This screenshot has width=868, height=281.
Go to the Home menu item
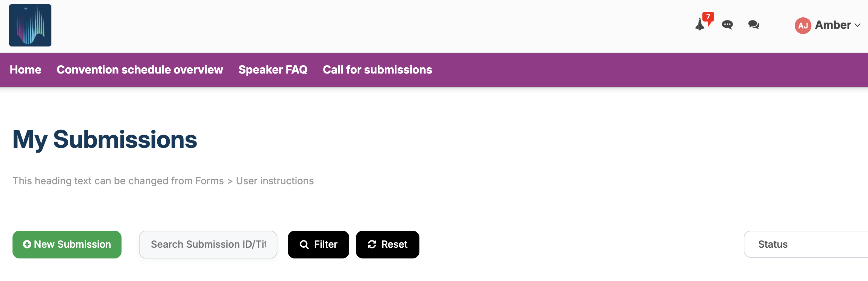25,70
